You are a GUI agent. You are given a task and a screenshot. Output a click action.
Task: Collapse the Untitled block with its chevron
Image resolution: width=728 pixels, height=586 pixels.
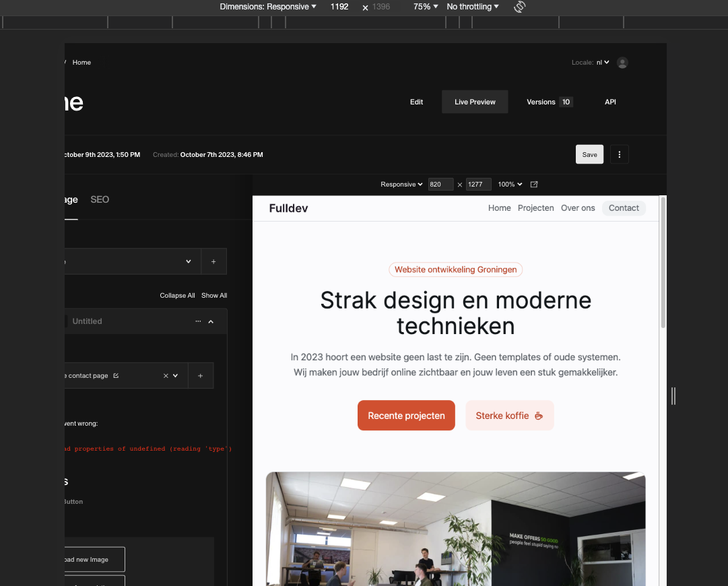click(211, 321)
